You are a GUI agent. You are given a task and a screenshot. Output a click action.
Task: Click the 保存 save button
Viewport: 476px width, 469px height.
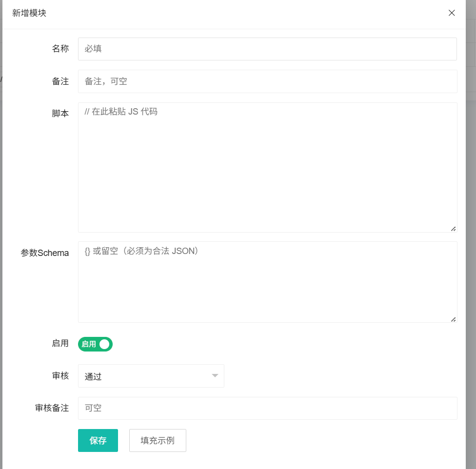click(98, 440)
